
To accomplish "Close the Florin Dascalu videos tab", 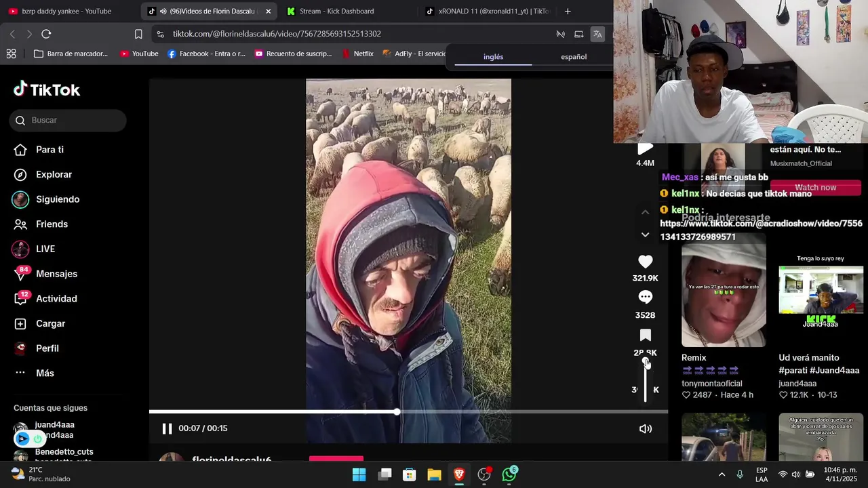I will (269, 11).
